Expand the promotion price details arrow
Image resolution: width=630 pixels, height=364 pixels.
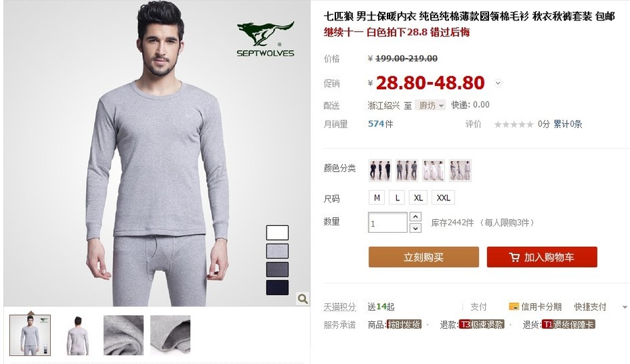(498, 83)
